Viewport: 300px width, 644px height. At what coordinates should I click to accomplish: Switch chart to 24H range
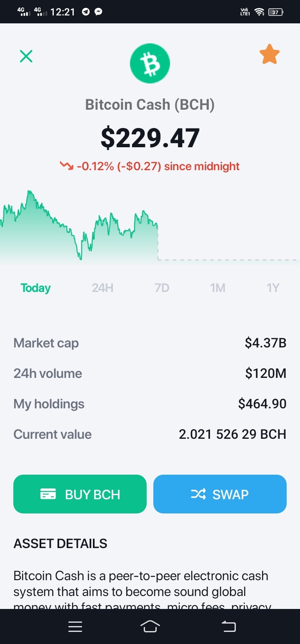tap(102, 288)
